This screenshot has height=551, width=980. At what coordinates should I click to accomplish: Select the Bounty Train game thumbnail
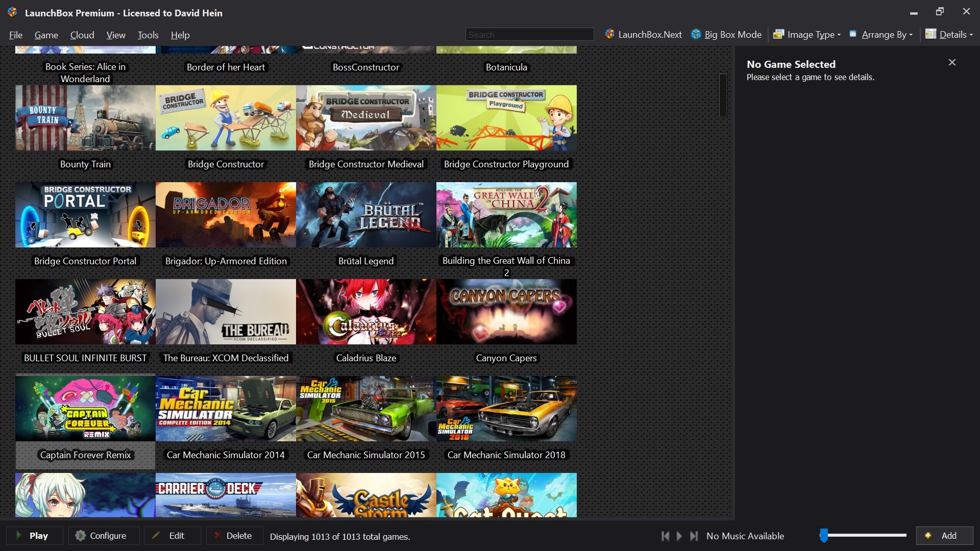[85, 118]
